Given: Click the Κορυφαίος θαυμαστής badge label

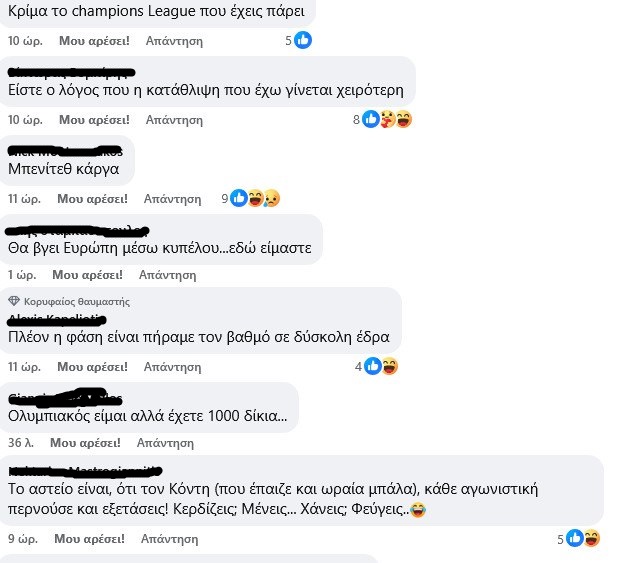Looking at the screenshot, I should [77, 302].
